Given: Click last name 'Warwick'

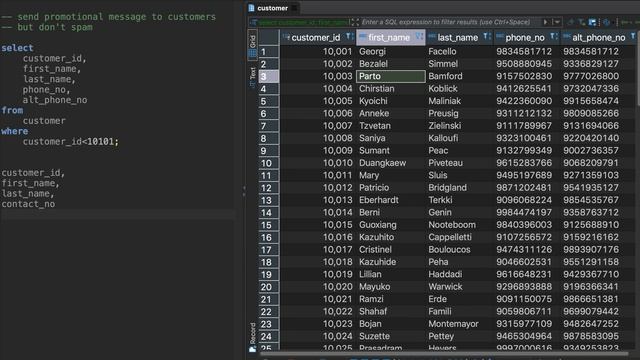Looking at the screenshot, I should coord(445,287).
